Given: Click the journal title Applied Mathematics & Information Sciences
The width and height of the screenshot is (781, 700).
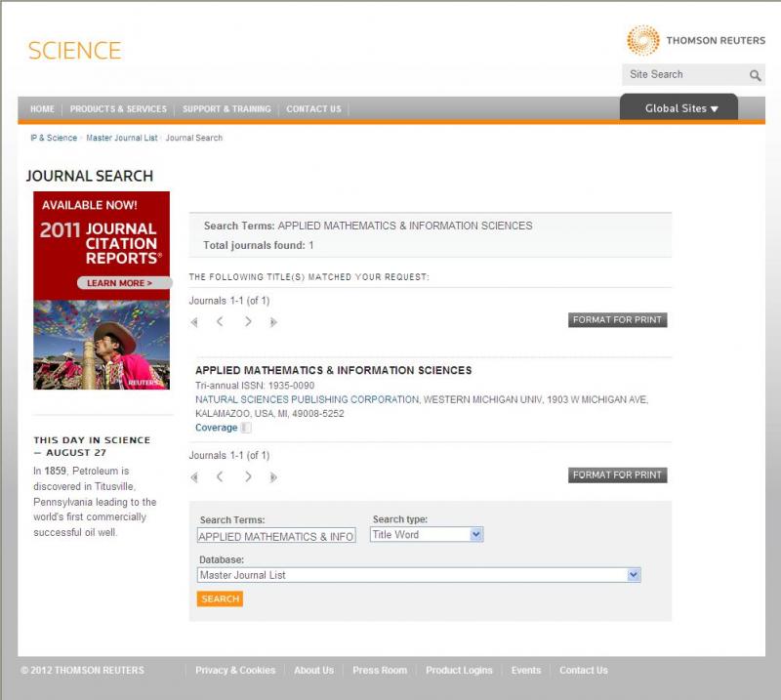Looking at the screenshot, I should click(x=333, y=370).
